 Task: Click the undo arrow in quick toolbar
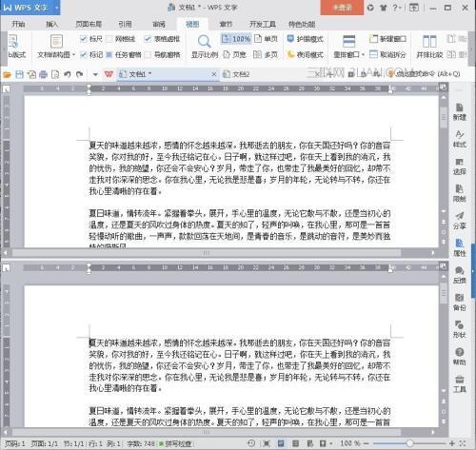pyautogui.click(x=68, y=74)
